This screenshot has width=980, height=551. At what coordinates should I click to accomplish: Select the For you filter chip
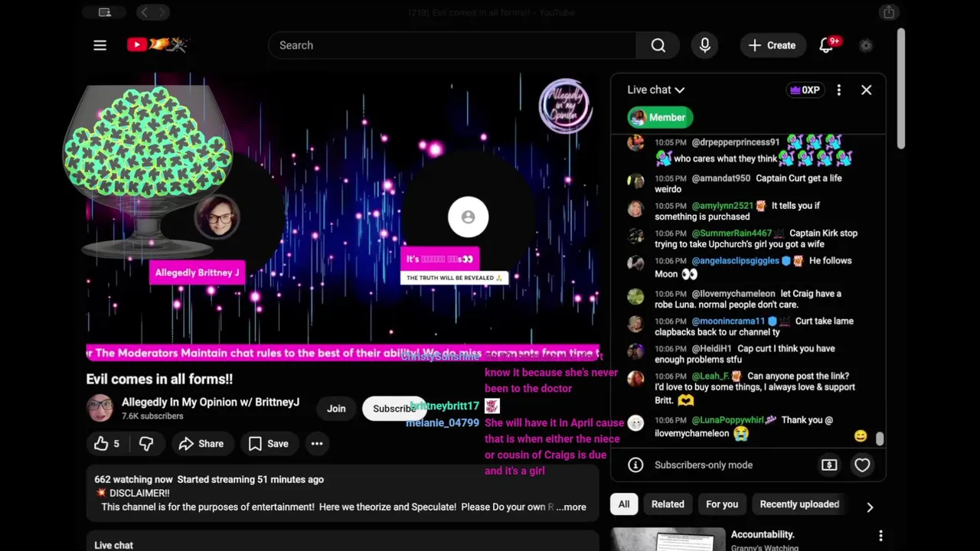722,504
